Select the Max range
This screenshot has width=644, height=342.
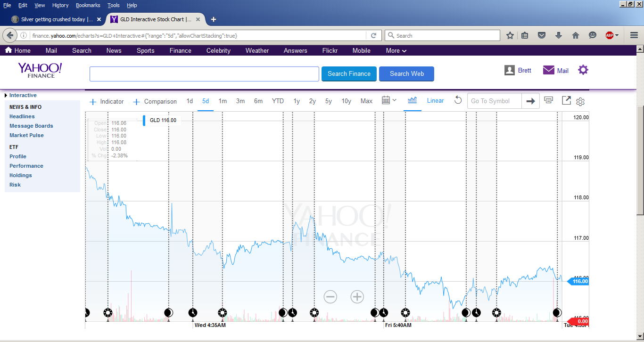coord(366,101)
